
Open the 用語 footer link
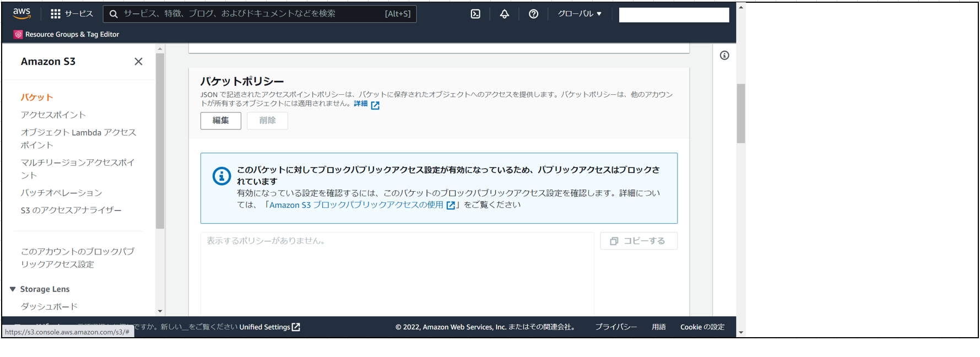coord(659,327)
